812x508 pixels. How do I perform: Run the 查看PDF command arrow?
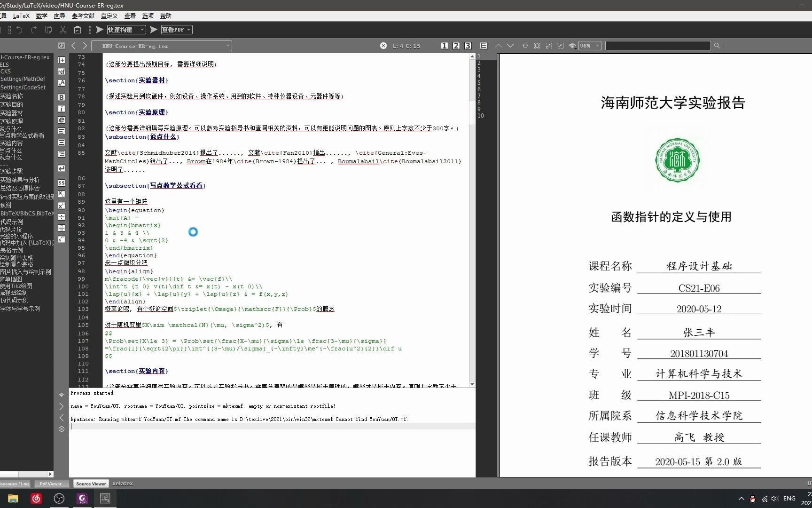click(x=154, y=30)
